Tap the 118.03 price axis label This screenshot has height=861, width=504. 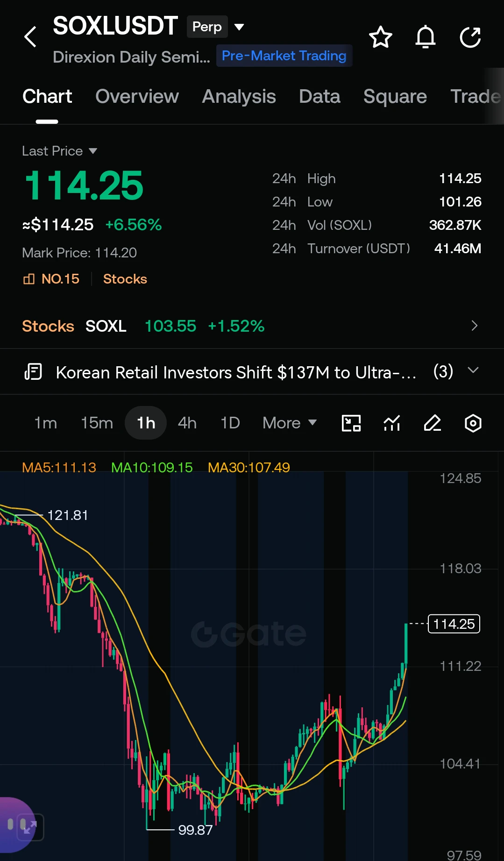click(x=461, y=569)
